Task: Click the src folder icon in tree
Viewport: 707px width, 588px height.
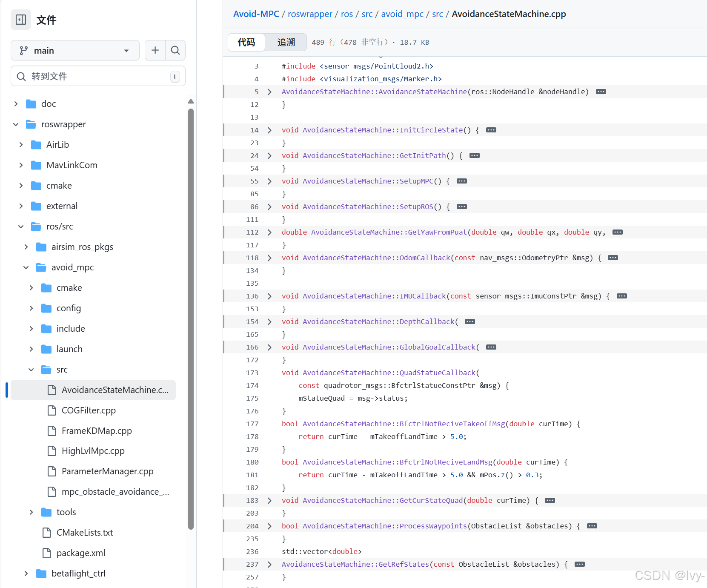Action: point(46,370)
